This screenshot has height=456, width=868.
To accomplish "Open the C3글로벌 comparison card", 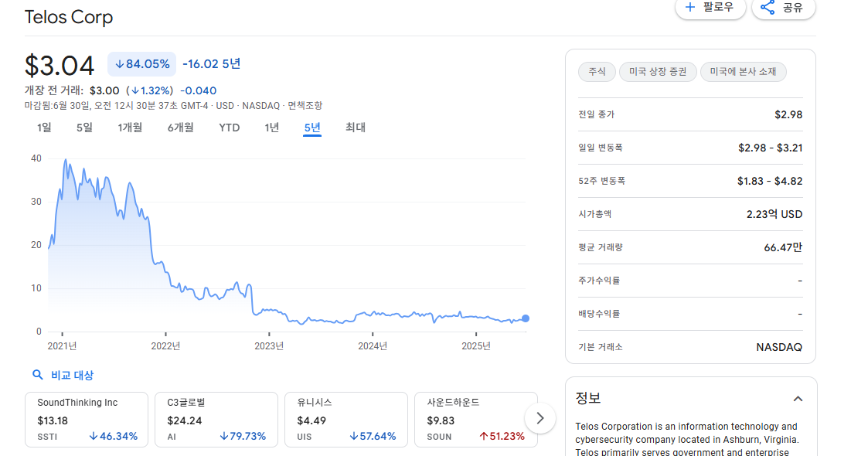I will pos(216,420).
